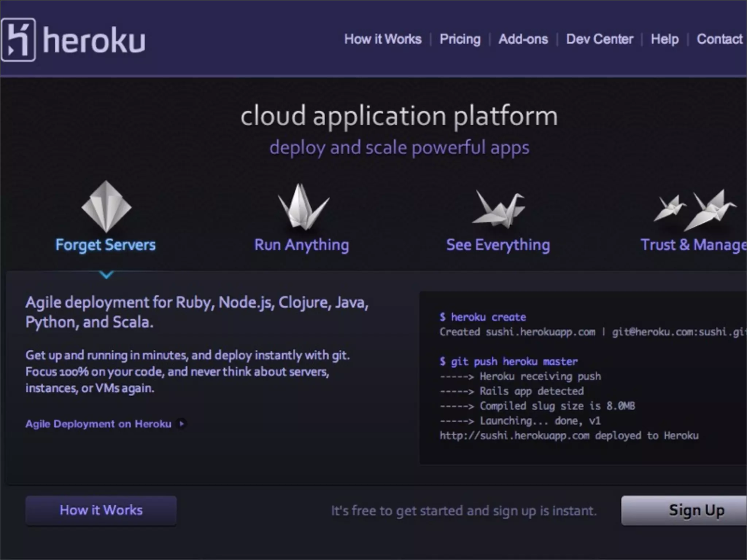747x560 pixels.
Task: Click the How it Works button at bottom
Action: point(101,510)
